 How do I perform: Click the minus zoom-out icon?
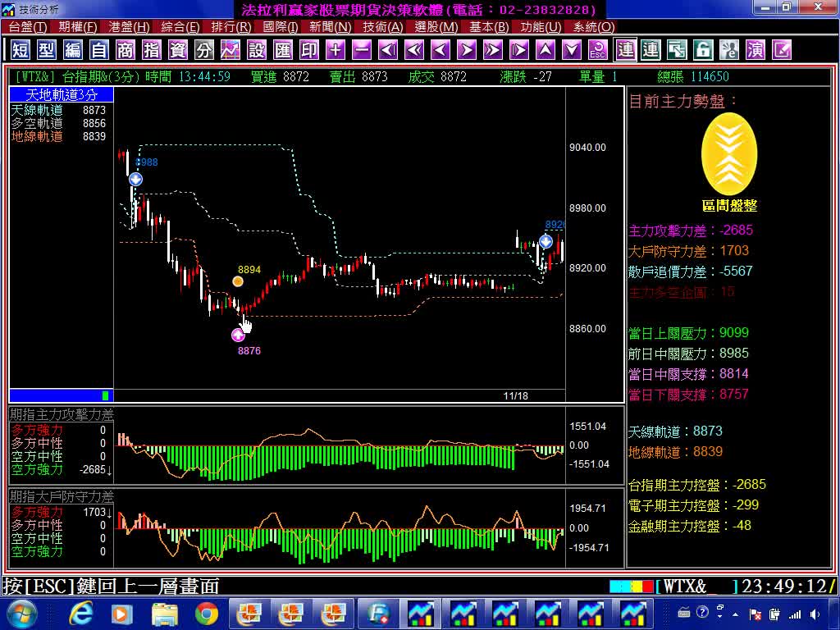[x=362, y=50]
